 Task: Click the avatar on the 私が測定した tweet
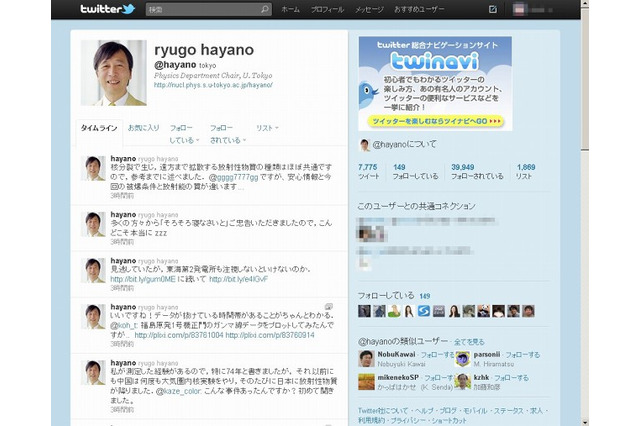tap(93, 372)
